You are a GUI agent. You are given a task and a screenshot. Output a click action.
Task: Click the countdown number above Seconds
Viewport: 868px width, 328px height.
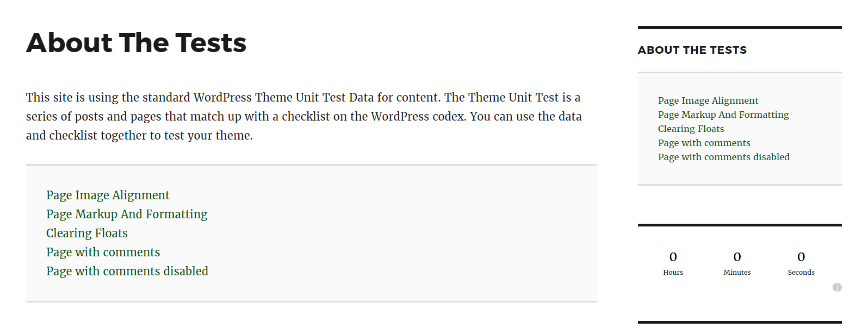click(801, 257)
